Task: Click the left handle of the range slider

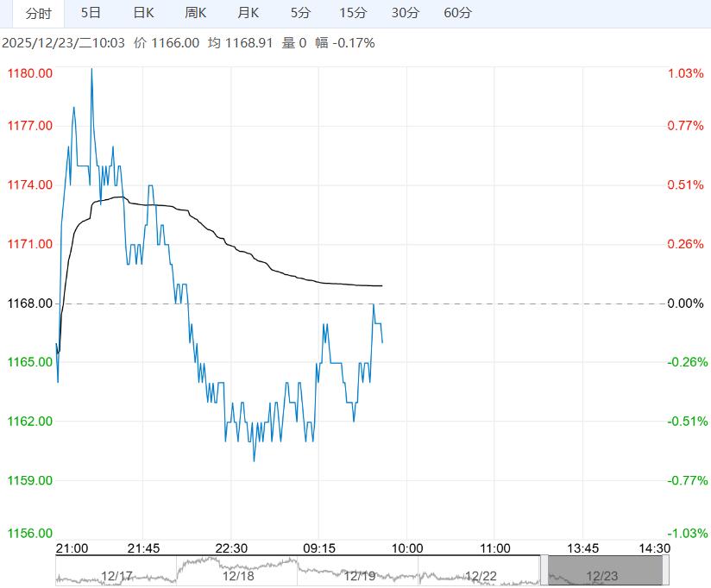Action: (544, 571)
